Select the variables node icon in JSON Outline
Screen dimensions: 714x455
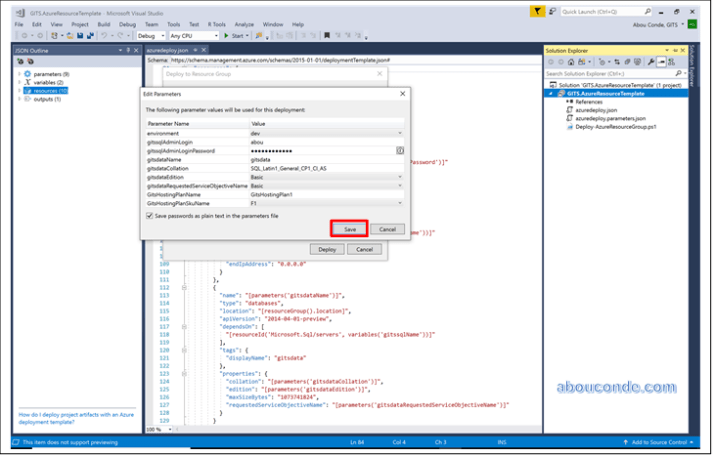pos(27,82)
